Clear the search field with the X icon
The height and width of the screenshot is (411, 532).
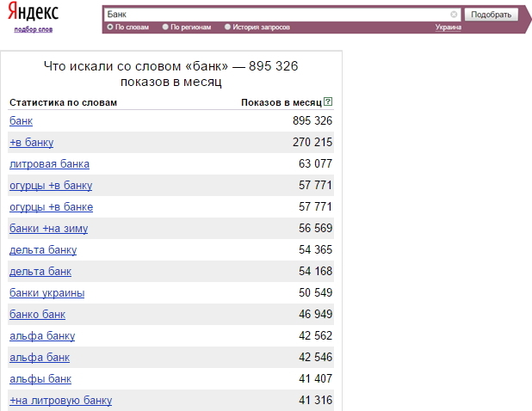tap(454, 15)
